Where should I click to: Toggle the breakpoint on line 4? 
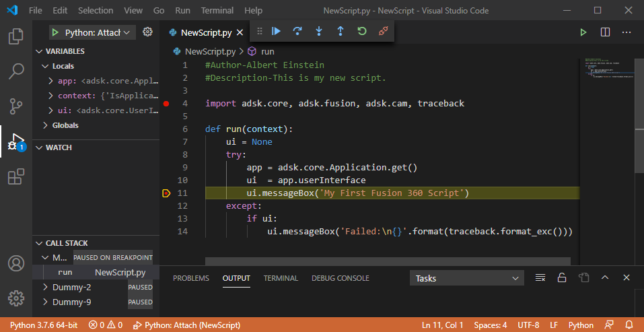pos(166,104)
